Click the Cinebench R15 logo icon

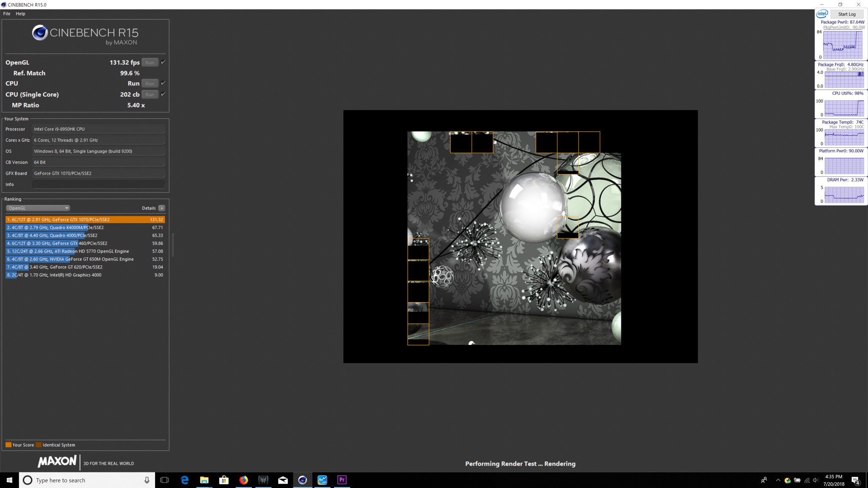pos(40,33)
